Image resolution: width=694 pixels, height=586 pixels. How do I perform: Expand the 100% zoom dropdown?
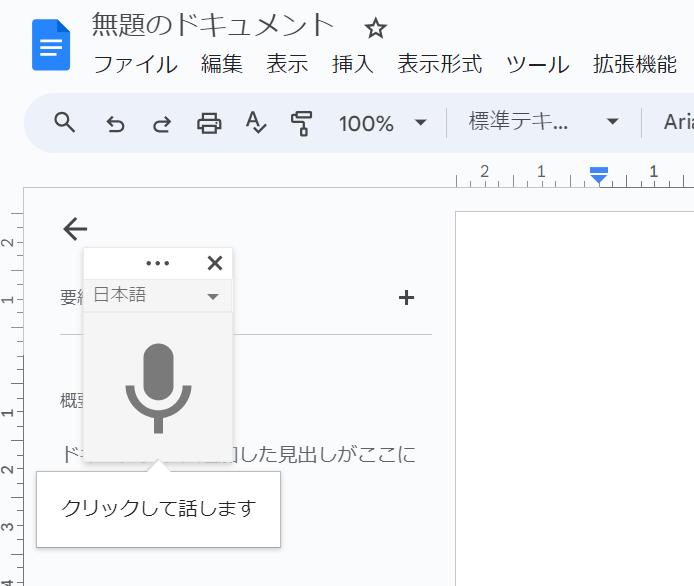382,124
